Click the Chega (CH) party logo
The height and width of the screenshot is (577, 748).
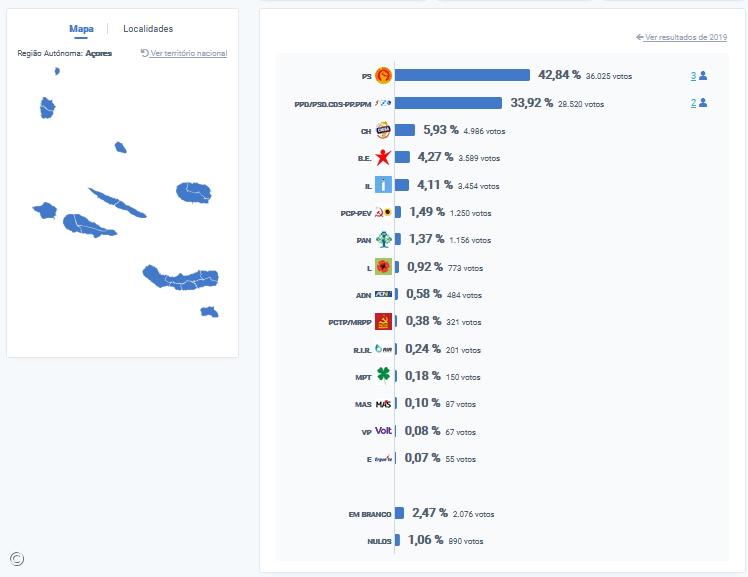coord(382,130)
